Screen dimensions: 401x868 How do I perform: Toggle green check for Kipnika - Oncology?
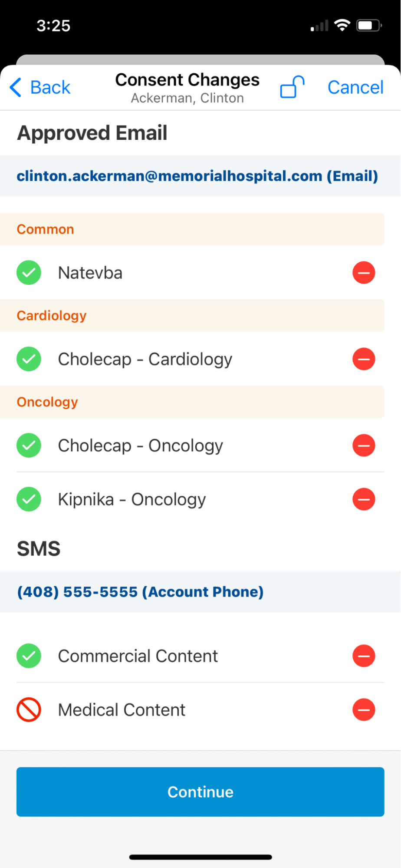point(29,499)
